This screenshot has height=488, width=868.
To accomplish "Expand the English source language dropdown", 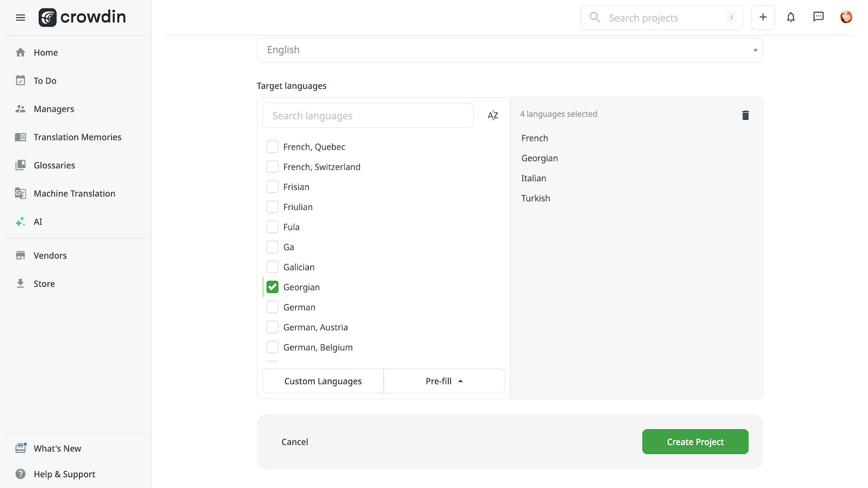I will [x=509, y=50].
